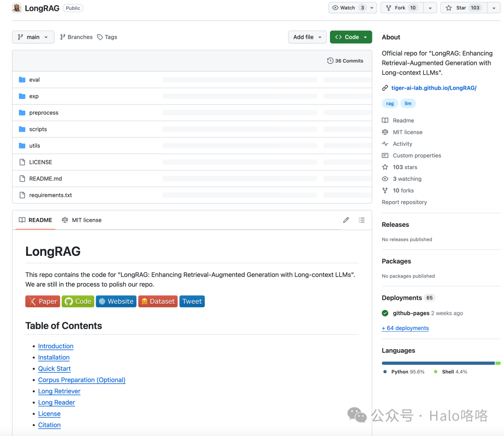The width and height of the screenshot is (504, 436).
Task: Expand the Add file dropdown
Action: [307, 37]
